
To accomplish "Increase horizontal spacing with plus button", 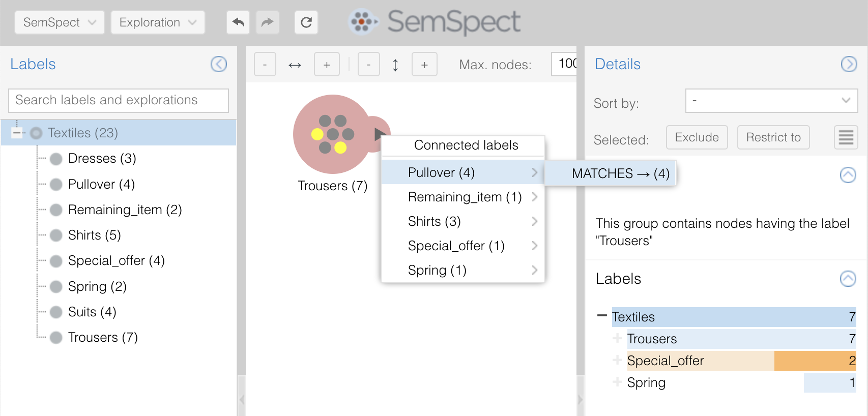I will coord(327,65).
